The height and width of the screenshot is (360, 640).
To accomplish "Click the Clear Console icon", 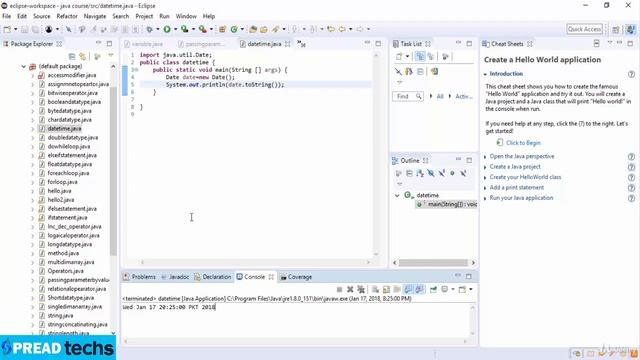I will click(x=375, y=289).
